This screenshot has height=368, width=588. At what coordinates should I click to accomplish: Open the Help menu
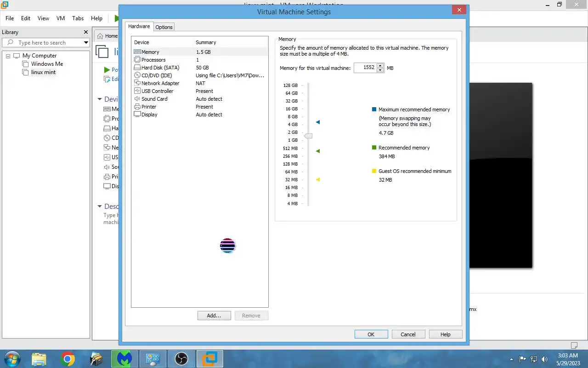[x=96, y=18]
